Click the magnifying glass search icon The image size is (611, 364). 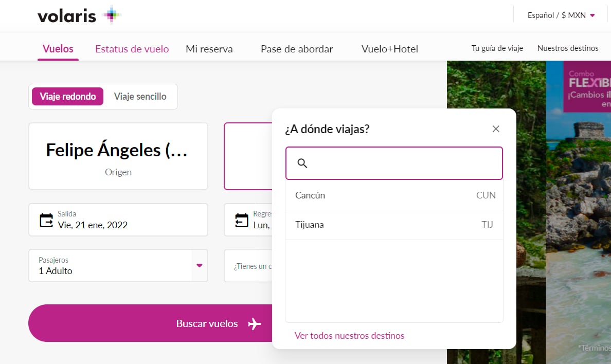click(x=302, y=163)
